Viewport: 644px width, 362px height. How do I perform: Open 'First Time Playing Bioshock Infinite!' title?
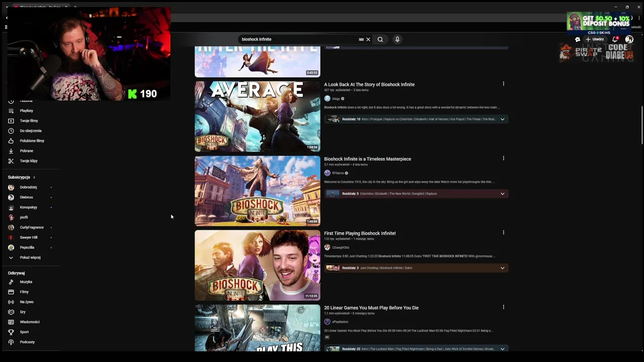360,233
